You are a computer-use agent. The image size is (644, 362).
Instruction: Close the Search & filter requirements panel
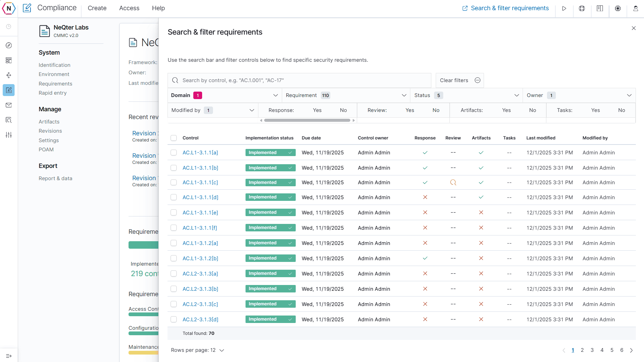coord(633,28)
